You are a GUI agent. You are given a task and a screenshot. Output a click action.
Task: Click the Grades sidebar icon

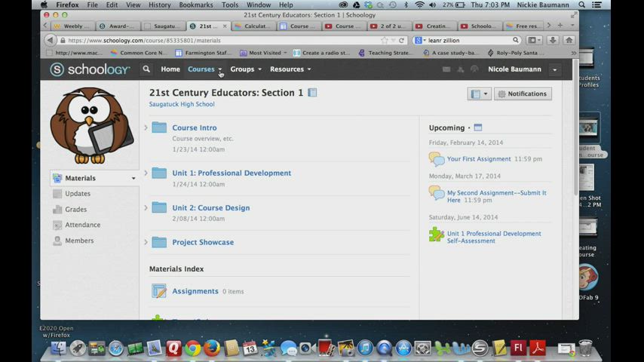click(57, 210)
